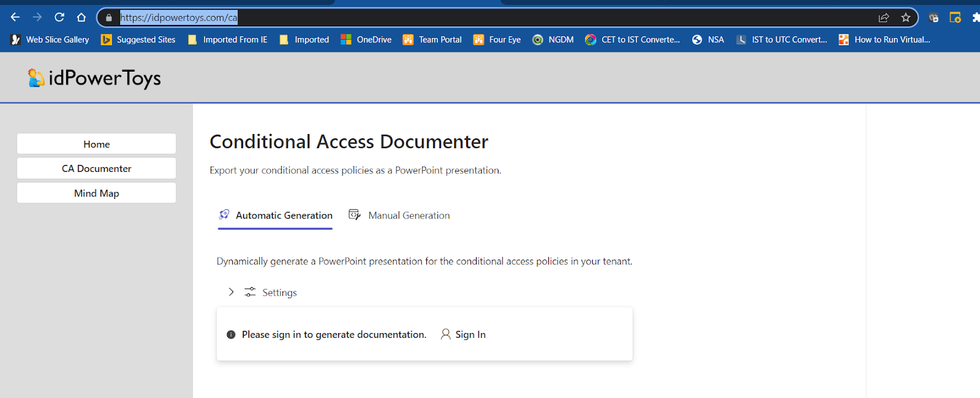The width and height of the screenshot is (980, 398).
Task: Open the Team Portal bookmark
Action: 432,40
